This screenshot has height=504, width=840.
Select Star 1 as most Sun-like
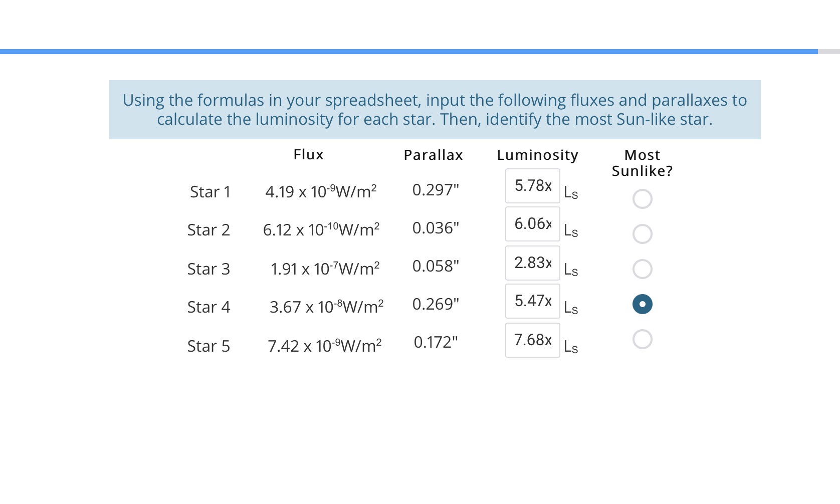click(x=642, y=198)
